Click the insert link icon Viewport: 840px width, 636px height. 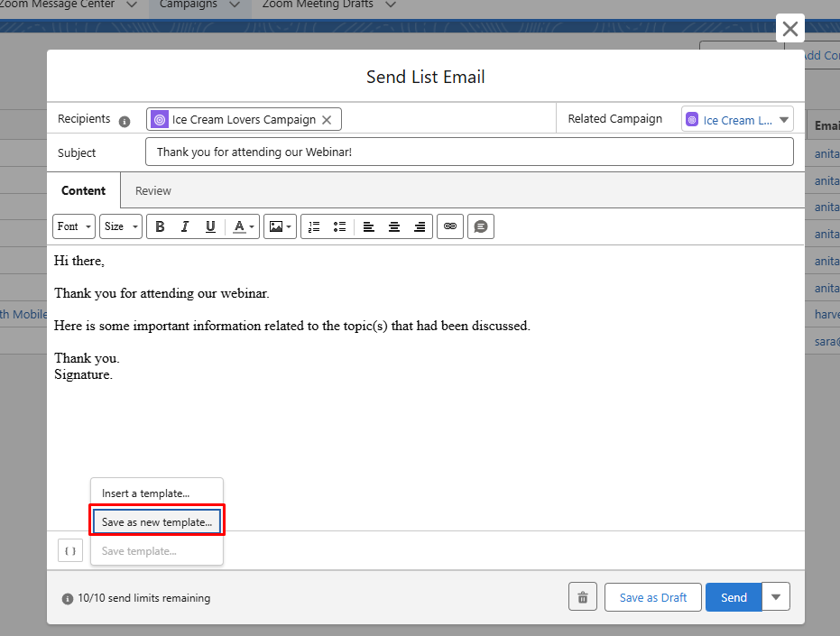[x=450, y=226]
